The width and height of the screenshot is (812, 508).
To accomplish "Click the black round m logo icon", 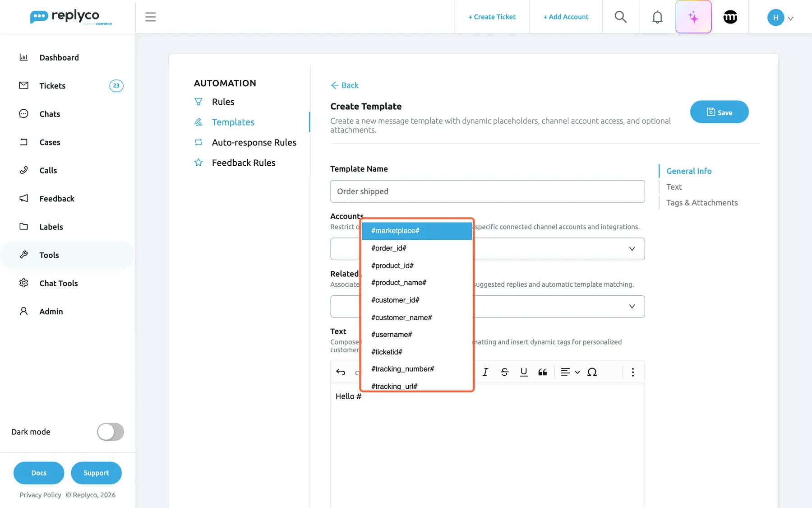I will tap(730, 17).
